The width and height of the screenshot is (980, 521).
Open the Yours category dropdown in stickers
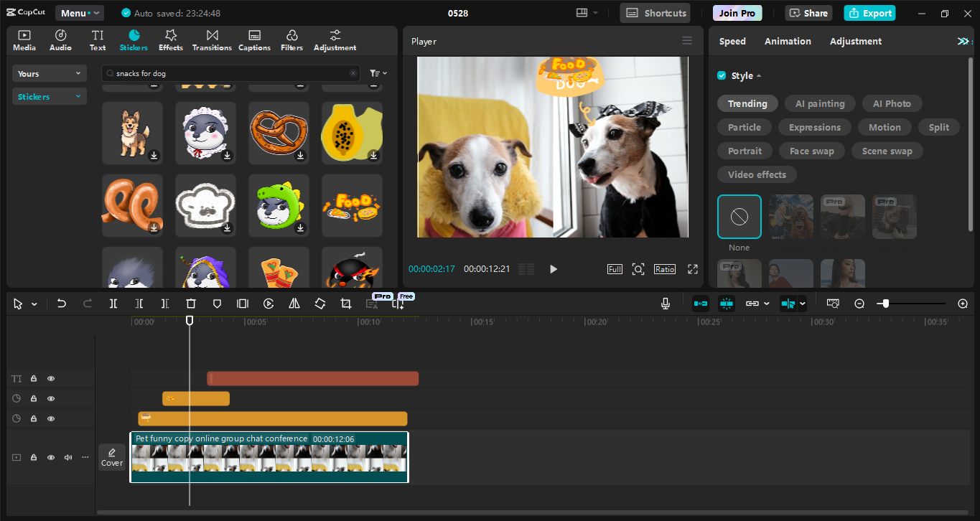49,73
